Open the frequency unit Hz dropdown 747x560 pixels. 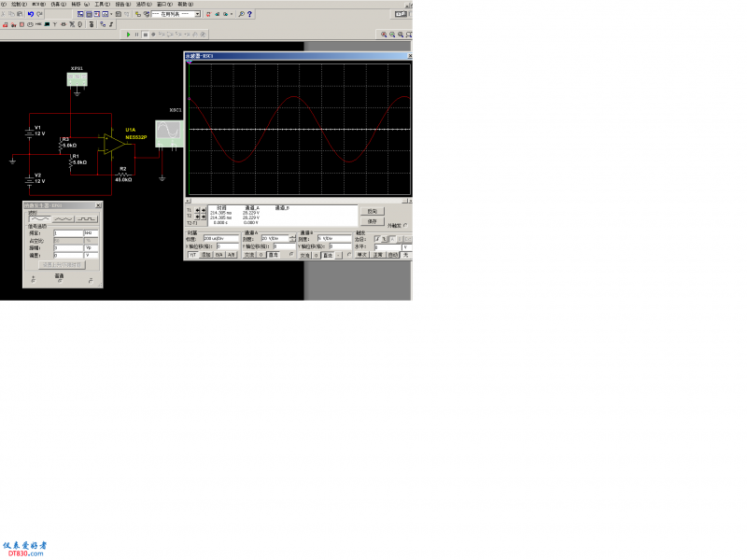pos(91,232)
